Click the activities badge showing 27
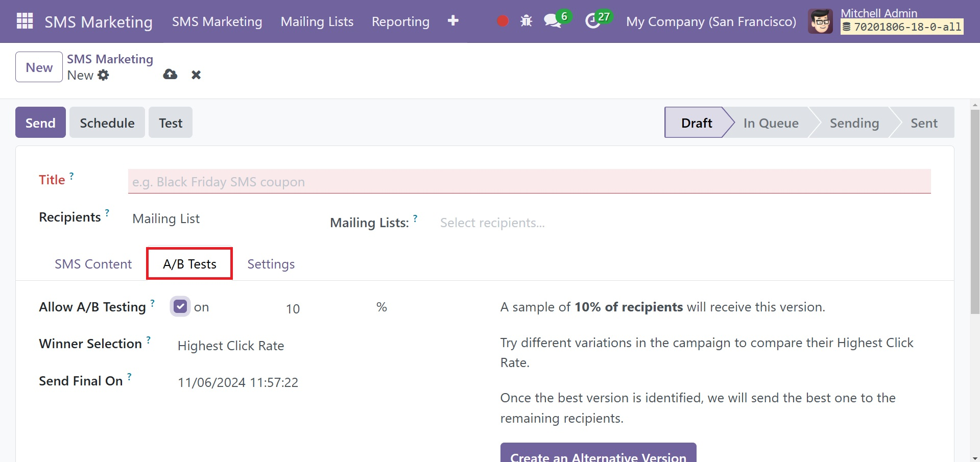This screenshot has width=980, height=462. pyautogui.click(x=604, y=16)
